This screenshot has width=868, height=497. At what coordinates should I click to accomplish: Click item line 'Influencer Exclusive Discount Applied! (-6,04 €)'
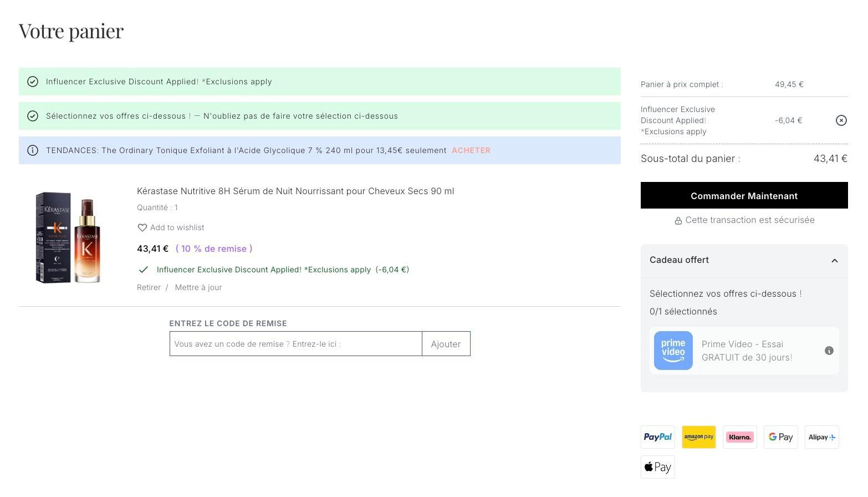pyautogui.click(x=283, y=270)
